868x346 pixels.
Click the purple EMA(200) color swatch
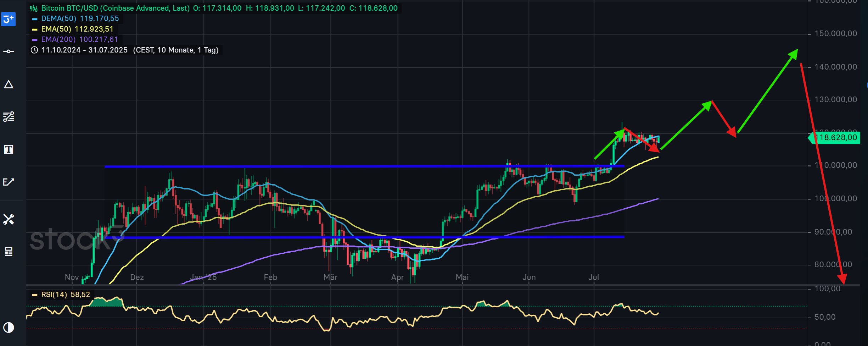click(35, 40)
